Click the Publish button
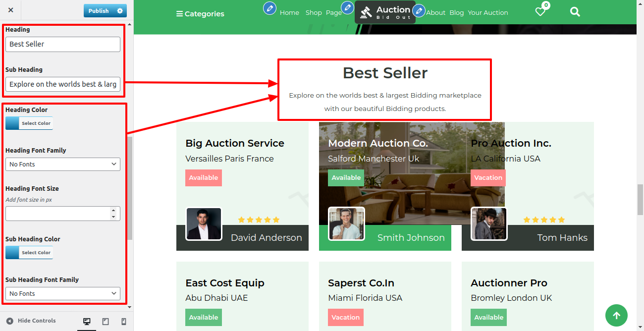Viewport: 644px width, 331px height. click(x=99, y=11)
